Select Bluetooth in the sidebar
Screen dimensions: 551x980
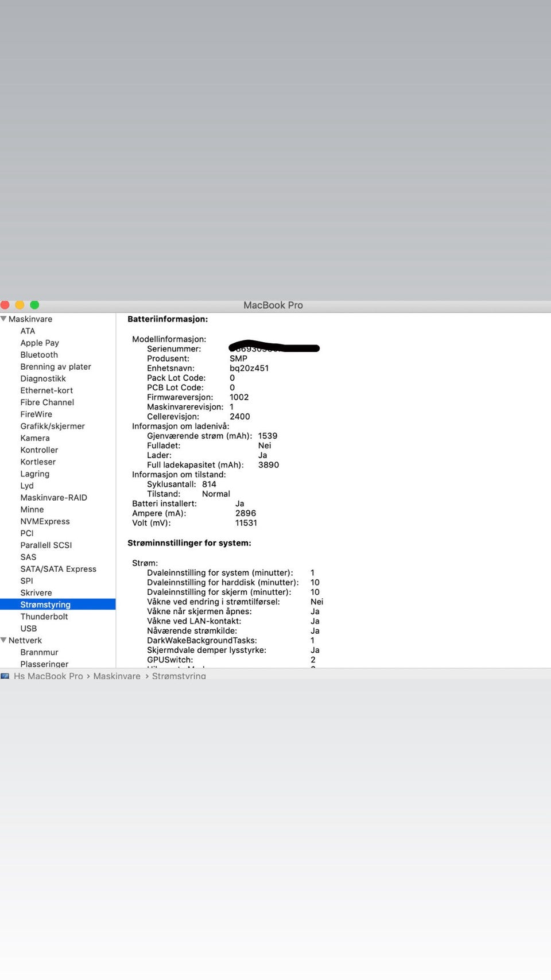click(x=39, y=355)
